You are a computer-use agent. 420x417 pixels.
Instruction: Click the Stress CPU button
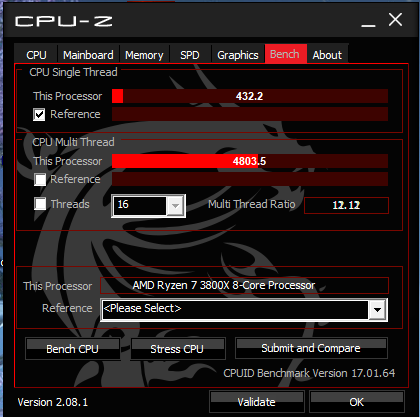(x=178, y=349)
